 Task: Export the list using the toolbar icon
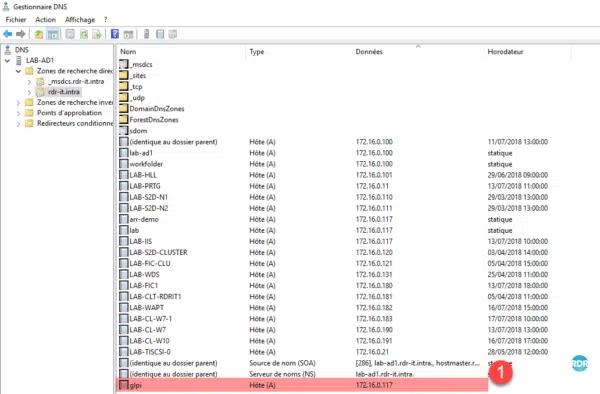coord(97,34)
